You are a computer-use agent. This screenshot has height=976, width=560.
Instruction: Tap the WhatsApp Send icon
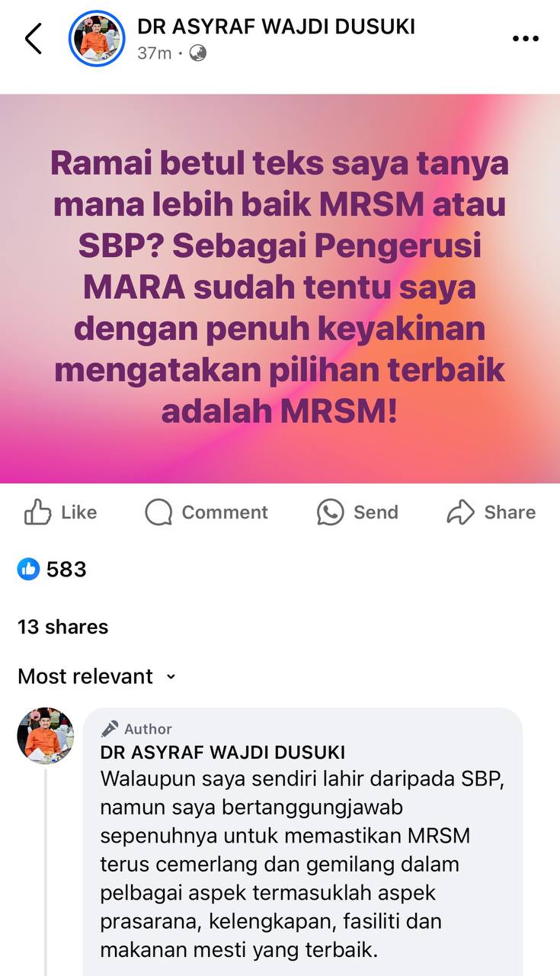pyautogui.click(x=330, y=512)
